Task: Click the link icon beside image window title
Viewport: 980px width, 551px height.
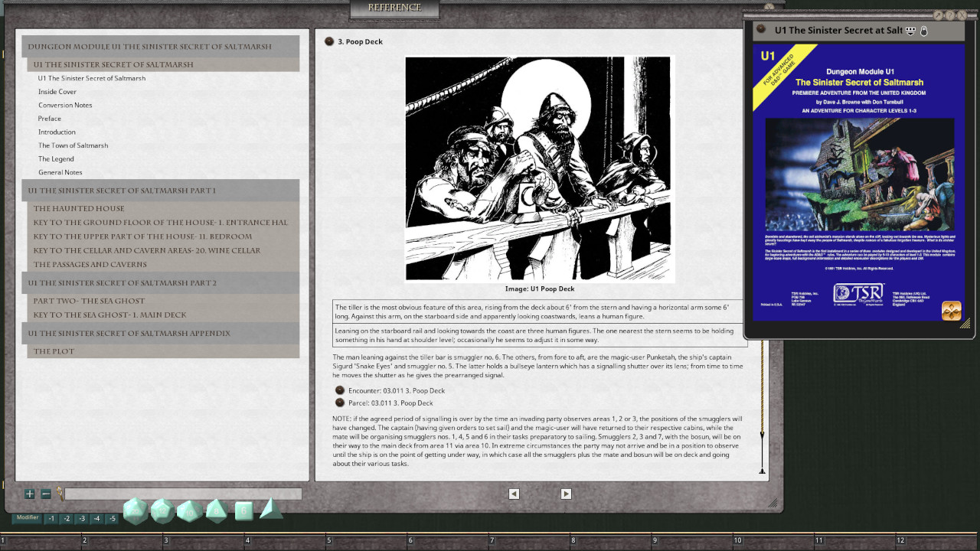Action: tap(761, 30)
